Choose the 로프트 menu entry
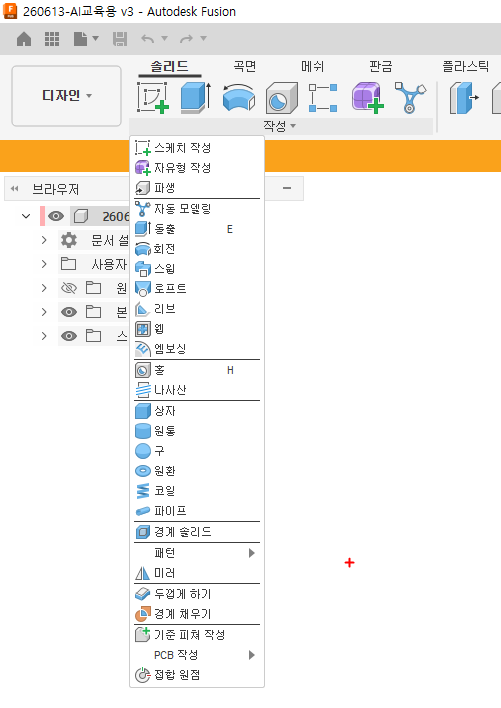The image size is (501, 708). [x=197, y=289]
